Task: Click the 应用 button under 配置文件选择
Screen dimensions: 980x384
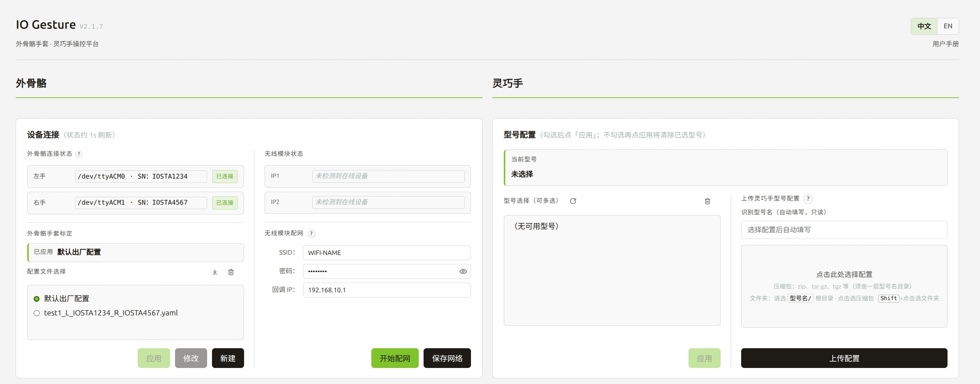Action: tap(154, 358)
